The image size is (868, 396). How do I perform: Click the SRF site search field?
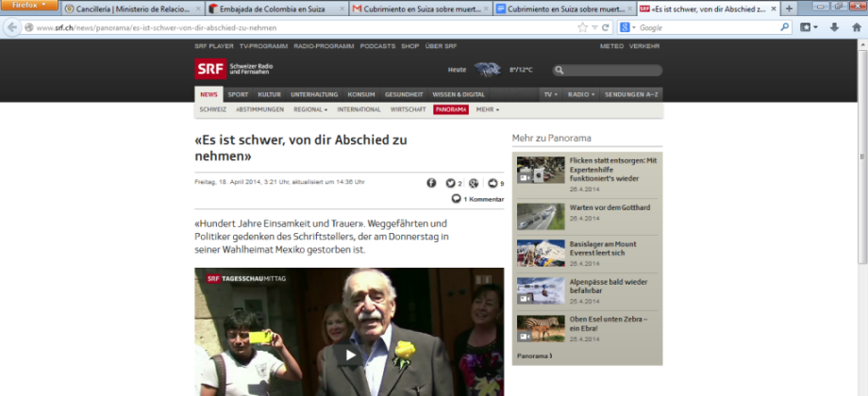click(x=608, y=70)
